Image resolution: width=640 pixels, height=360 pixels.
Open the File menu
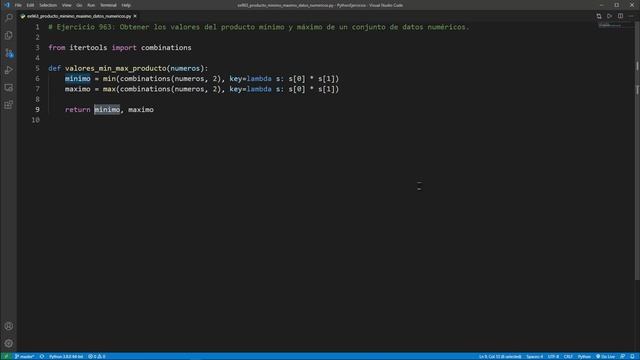pos(18,5)
